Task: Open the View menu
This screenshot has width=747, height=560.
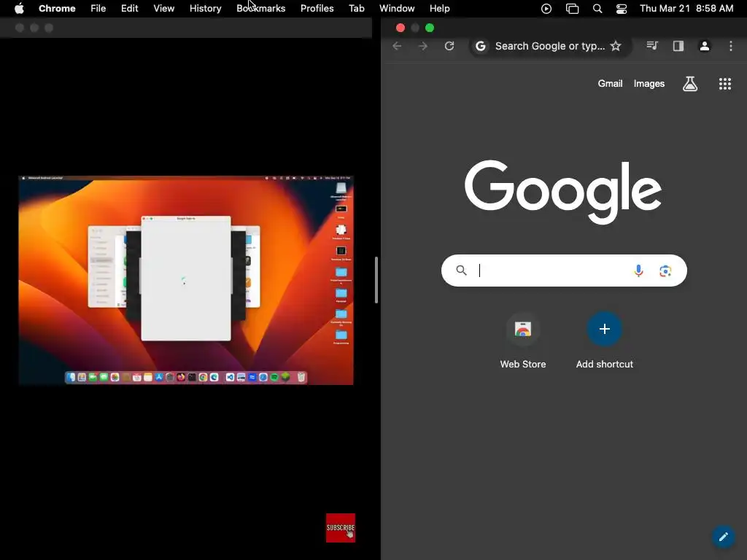Action: pyautogui.click(x=163, y=8)
